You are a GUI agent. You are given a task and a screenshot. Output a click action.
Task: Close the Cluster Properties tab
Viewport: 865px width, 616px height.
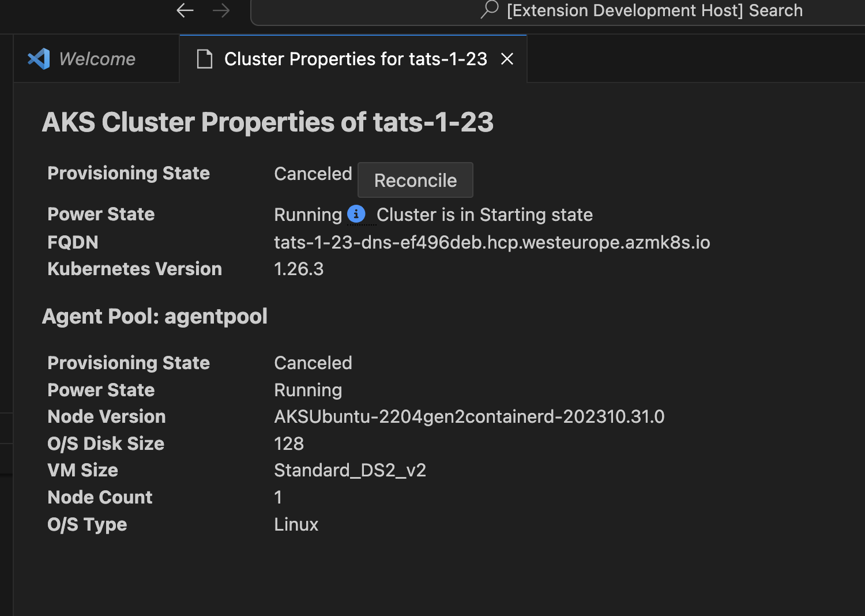click(507, 59)
